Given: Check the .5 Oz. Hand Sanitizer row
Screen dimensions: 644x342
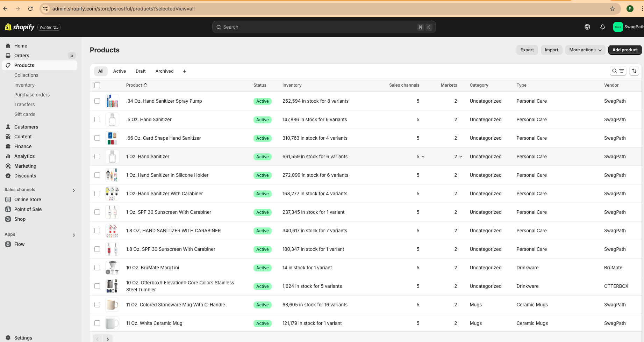Looking at the screenshot, I should [97, 119].
